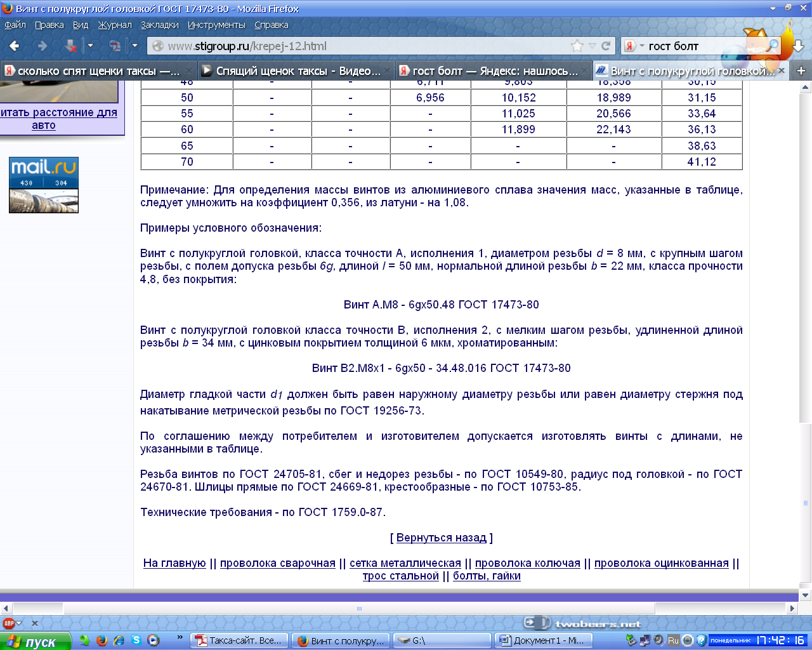The height and width of the screenshot is (650, 812).
Task: Open the dropdown beside the red page icon
Action: coord(134,46)
